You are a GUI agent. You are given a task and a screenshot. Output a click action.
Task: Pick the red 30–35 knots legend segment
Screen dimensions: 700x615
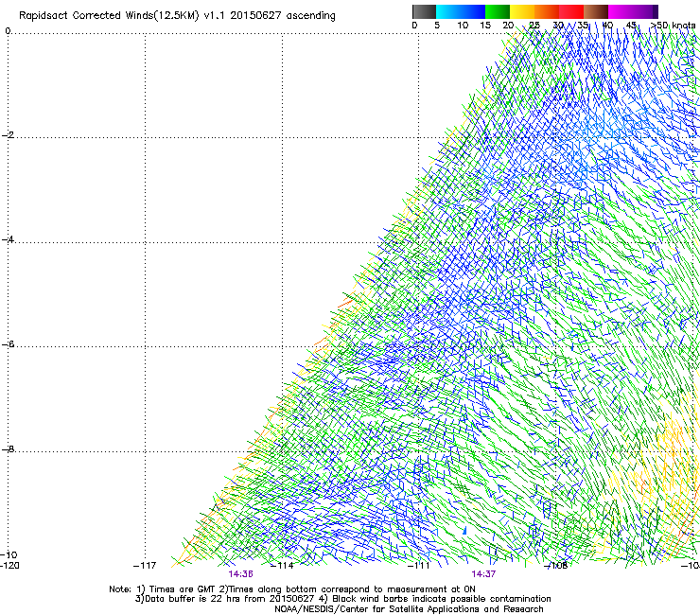pyautogui.click(x=571, y=11)
